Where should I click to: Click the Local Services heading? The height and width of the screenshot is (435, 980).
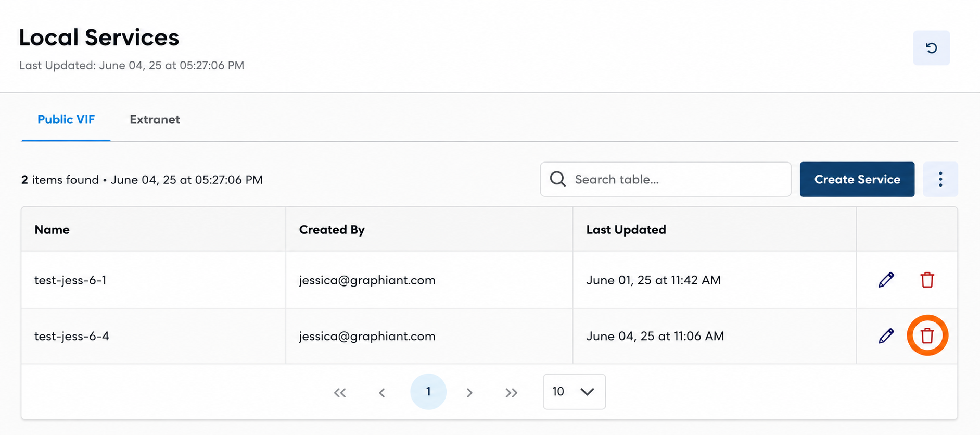pos(99,38)
